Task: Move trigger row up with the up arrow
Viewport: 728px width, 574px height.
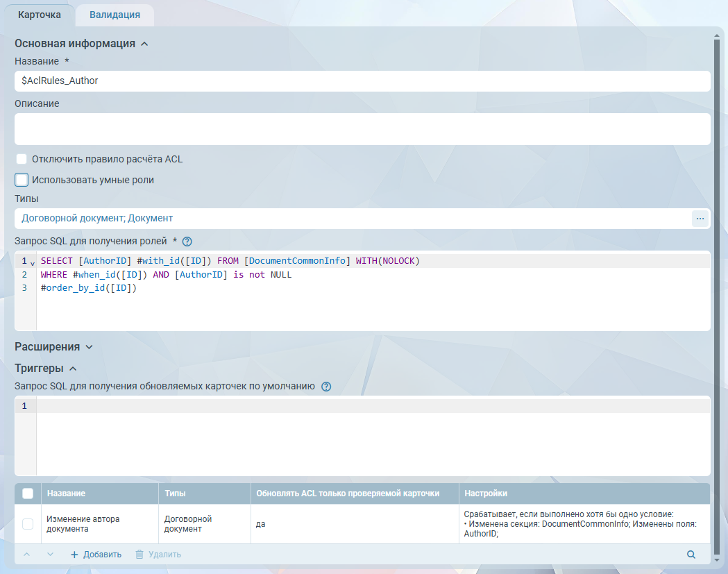Action: click(27, 555)
